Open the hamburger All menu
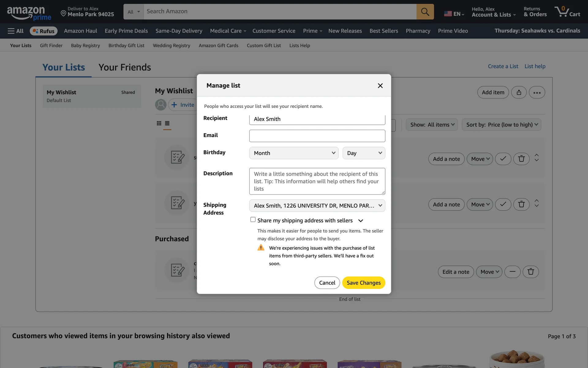 coord(15,31)
